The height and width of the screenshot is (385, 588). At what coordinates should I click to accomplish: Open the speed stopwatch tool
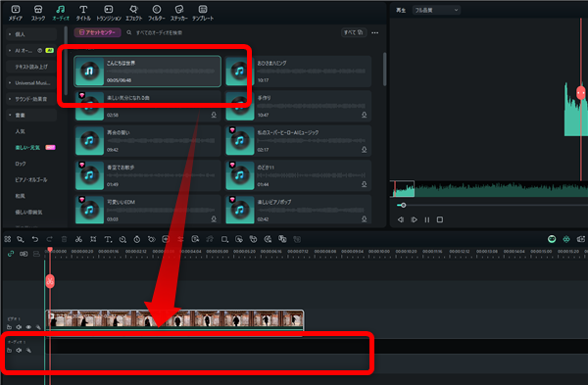click(137, 239)
